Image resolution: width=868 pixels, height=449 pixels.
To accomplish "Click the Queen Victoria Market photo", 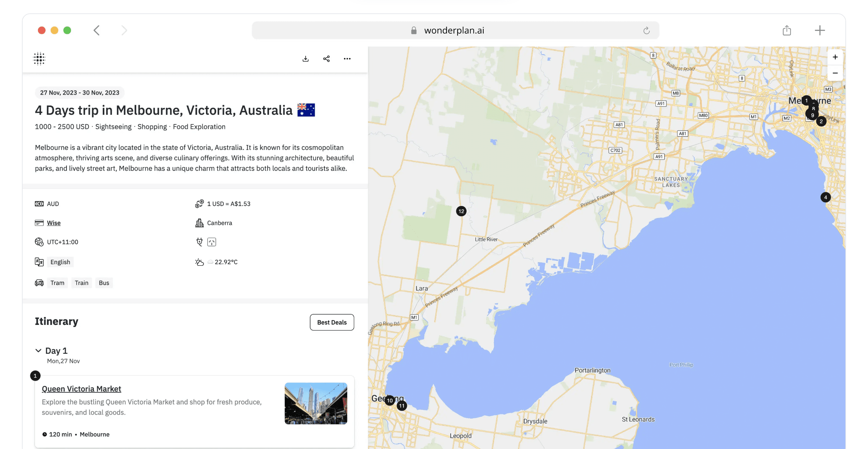I will coord(315,403).
